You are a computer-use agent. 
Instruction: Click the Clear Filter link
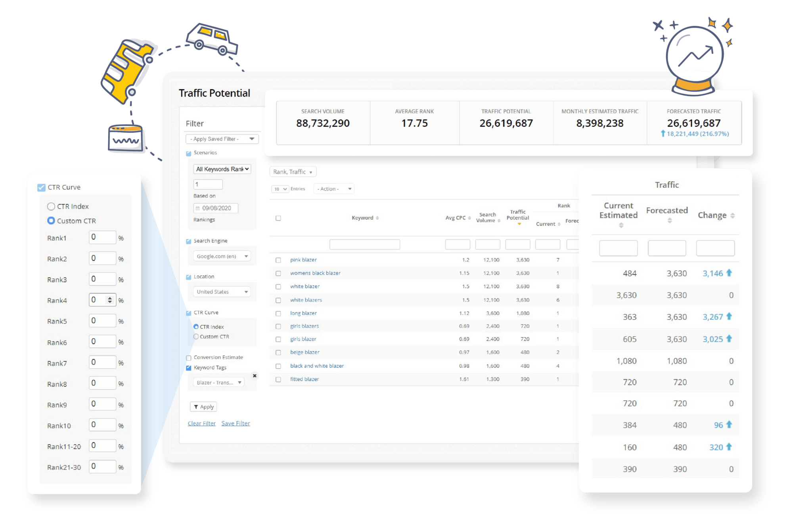tap(201, 423)
